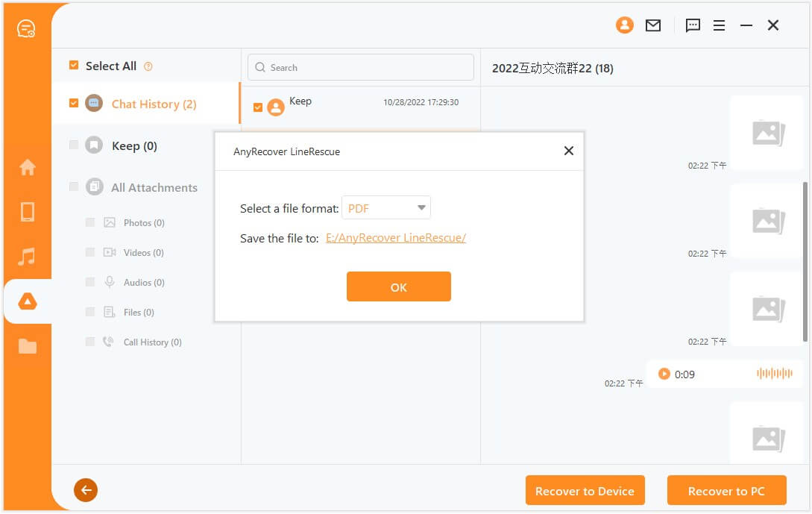Open the last image thumbnail above the Recover buttons

[x=767, y=434]
